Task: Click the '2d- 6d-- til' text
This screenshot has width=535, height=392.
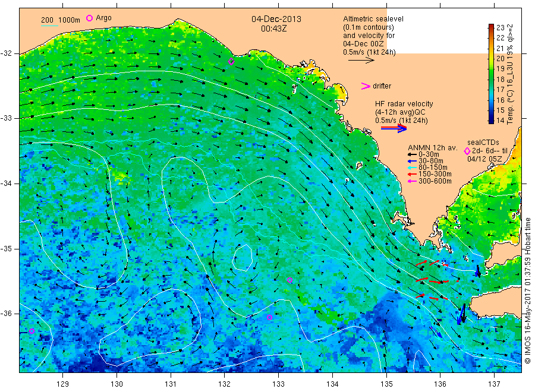Action: point(490,151)
